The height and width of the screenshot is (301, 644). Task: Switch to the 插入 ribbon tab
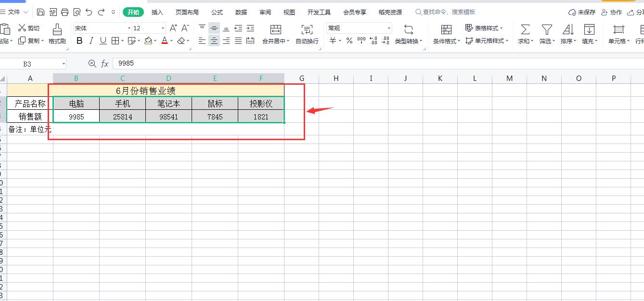pos(157,12)
